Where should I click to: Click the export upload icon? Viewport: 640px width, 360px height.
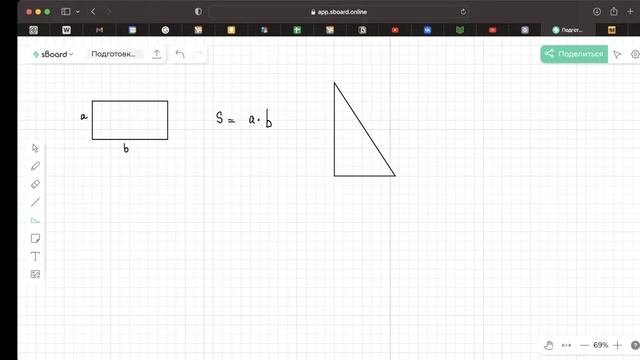[x=157, y=54]
